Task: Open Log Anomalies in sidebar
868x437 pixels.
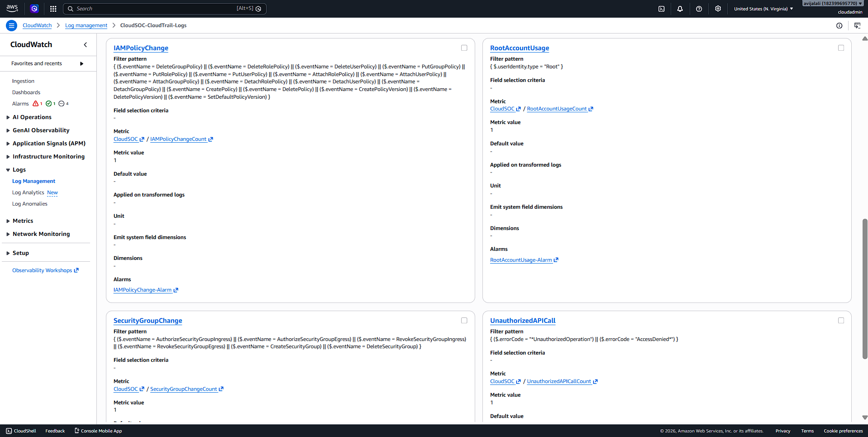Action: (x=30, y=204)
